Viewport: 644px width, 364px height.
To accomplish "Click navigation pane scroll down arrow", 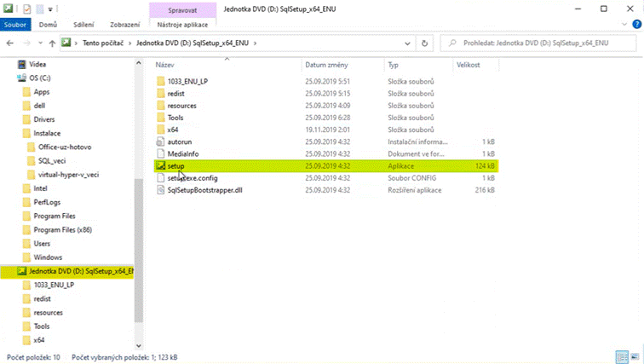I will click(x=139, y=346).
